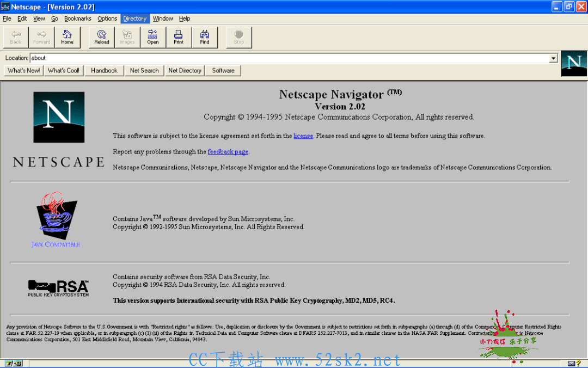Click the Images toolbar button
This screenshot has width=588, height=368.
tap(127, 38)
